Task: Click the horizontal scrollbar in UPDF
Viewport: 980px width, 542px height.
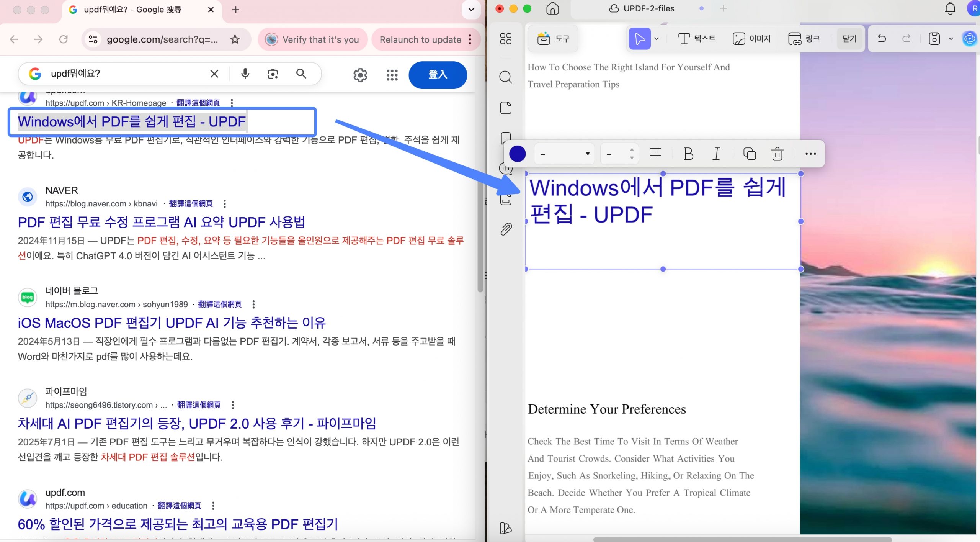Action: coord(742,539)
